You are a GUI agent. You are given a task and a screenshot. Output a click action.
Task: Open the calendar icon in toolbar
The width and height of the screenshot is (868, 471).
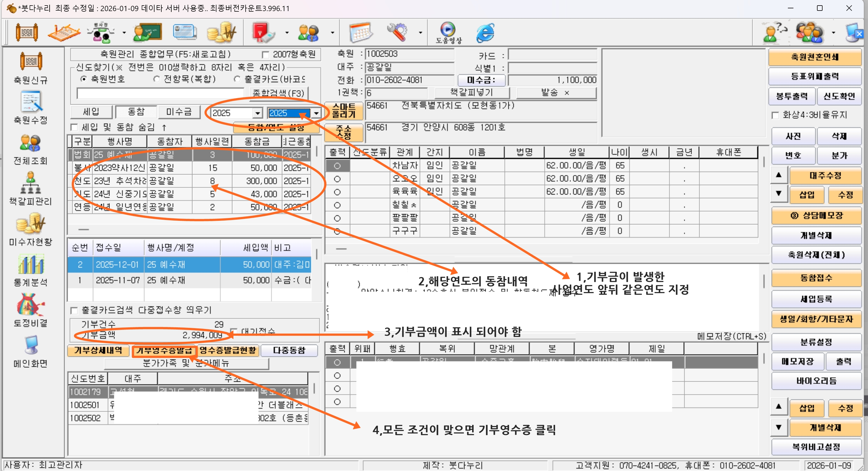(360, 33)
